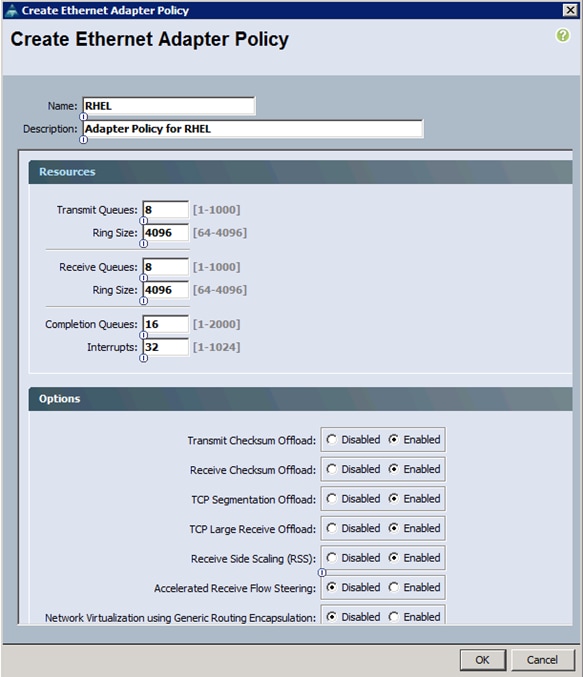Screen dimensions: 583x677
Task: Close the Create Ethernet Adapter Policy dialog
Action: [x=570, y=10]
